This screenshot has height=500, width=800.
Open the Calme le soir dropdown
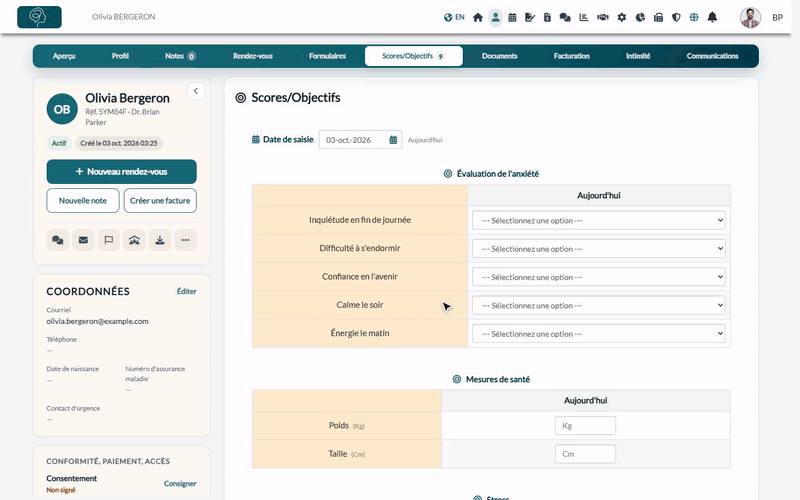coord(598,305)
